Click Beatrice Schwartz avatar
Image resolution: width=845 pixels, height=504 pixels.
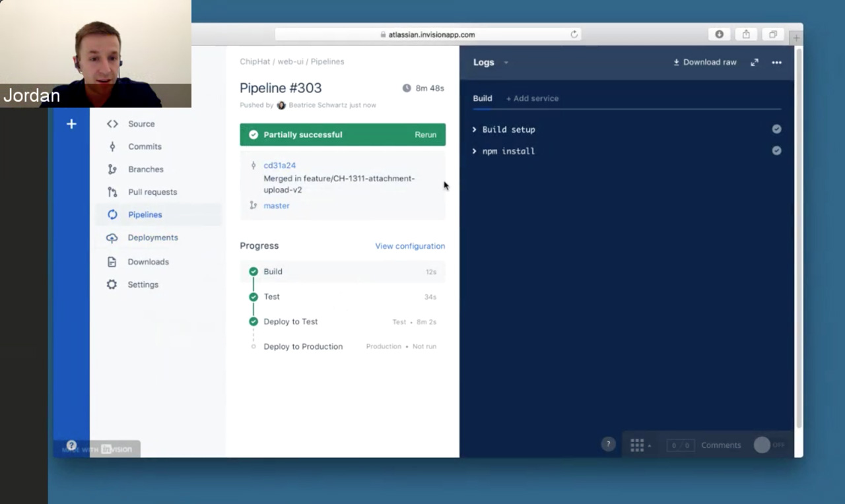click(x=281, y=105)
